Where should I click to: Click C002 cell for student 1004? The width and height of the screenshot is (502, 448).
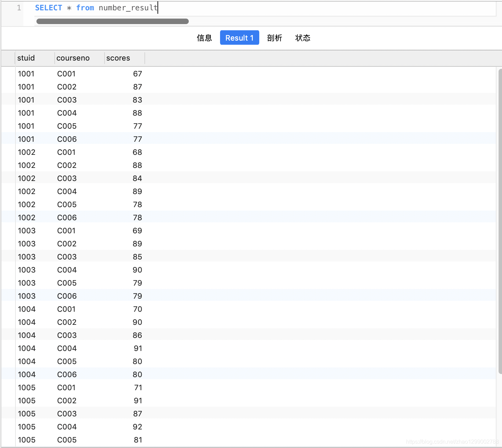(x=67, y=322)
